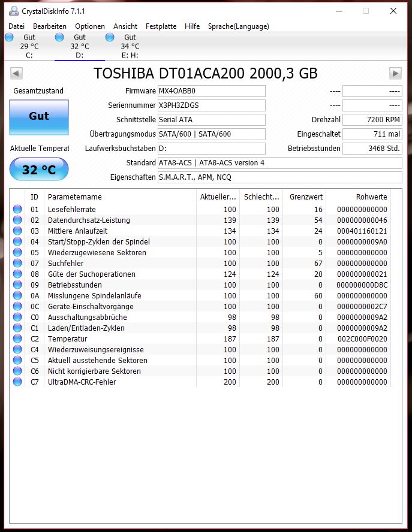The width and height of the screenshot is (412, 532).
Task: Click the Standard field ATA8-ACS
Action: point(280,163)
